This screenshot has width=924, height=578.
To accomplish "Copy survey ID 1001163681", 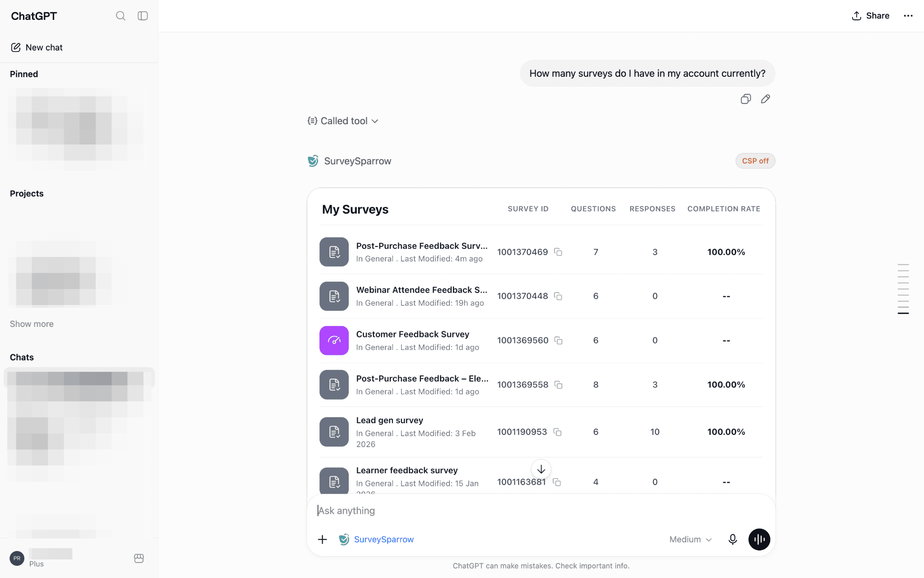I will tap(557, 482).
